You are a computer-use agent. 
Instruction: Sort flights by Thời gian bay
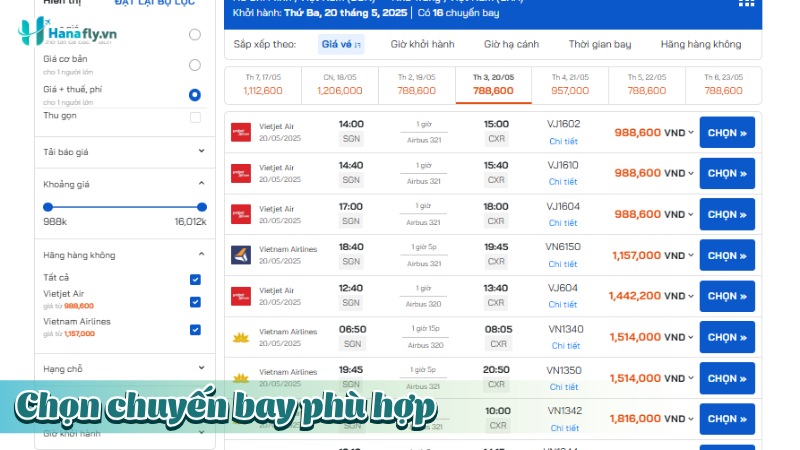[600, 44]
